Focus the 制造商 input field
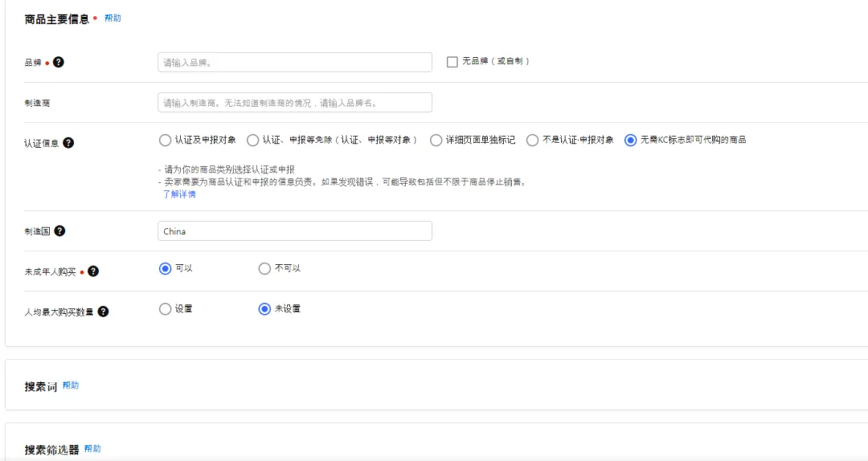The height and width of the screenshot is (461, 868). 295,102
